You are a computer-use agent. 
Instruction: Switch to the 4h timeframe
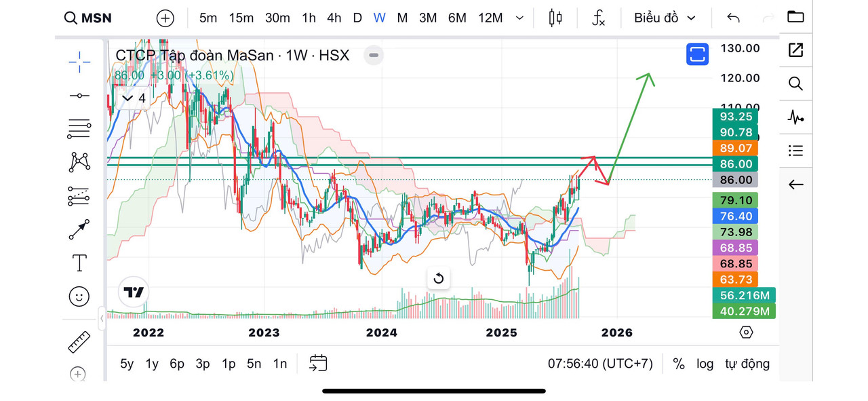(334, 18)
